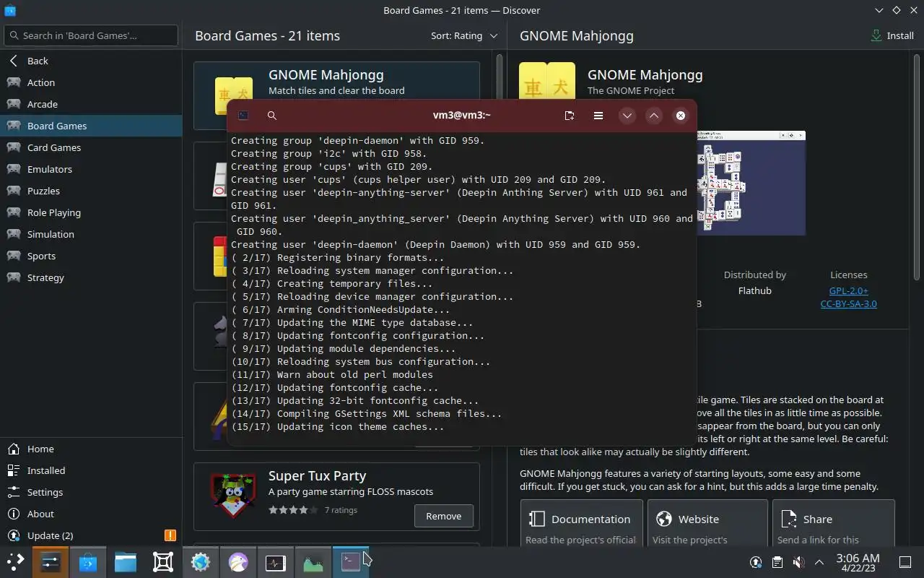This screenshot has width=924, height=578.
Task: Select the Card Games category
Action: tap(91, 147)
